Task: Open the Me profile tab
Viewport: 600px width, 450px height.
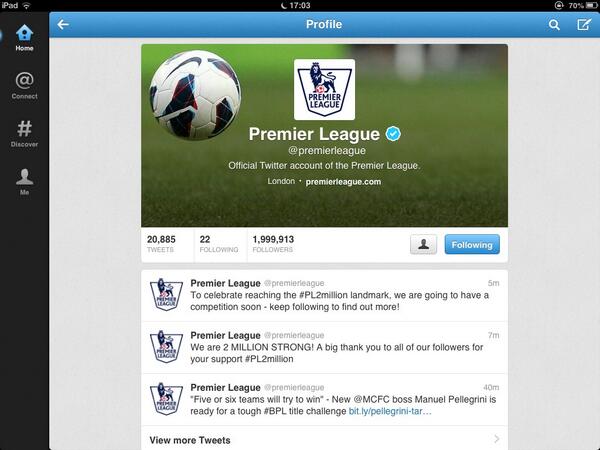Action: (x=24, y=182)
